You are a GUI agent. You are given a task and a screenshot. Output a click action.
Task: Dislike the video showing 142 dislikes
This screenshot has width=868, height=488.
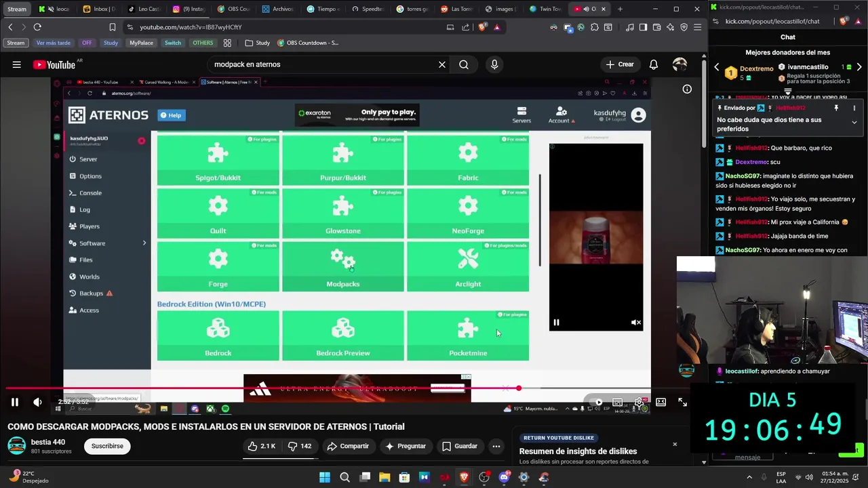coord(299,446)
